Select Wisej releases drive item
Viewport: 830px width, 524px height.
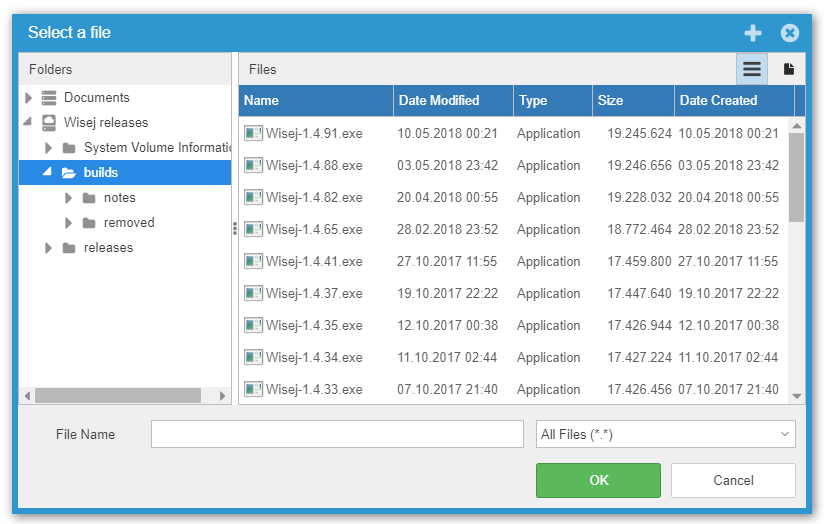click(x=106, y=122)
